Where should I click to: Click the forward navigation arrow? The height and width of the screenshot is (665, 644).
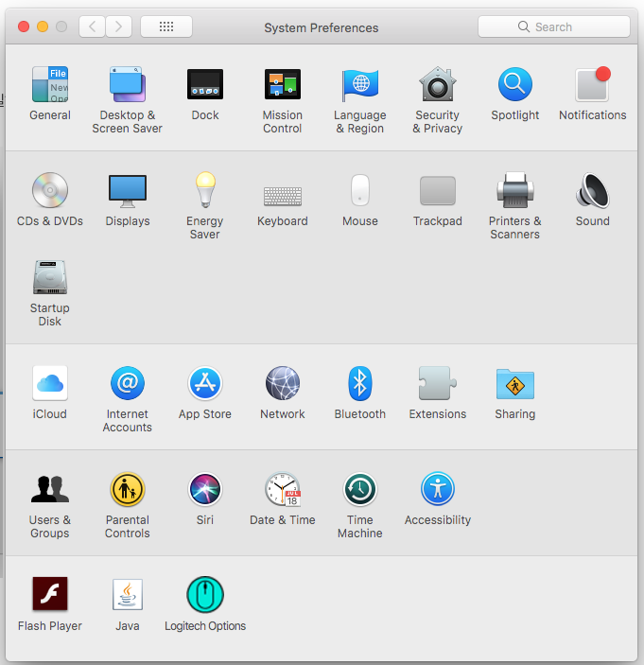point(118,26)
